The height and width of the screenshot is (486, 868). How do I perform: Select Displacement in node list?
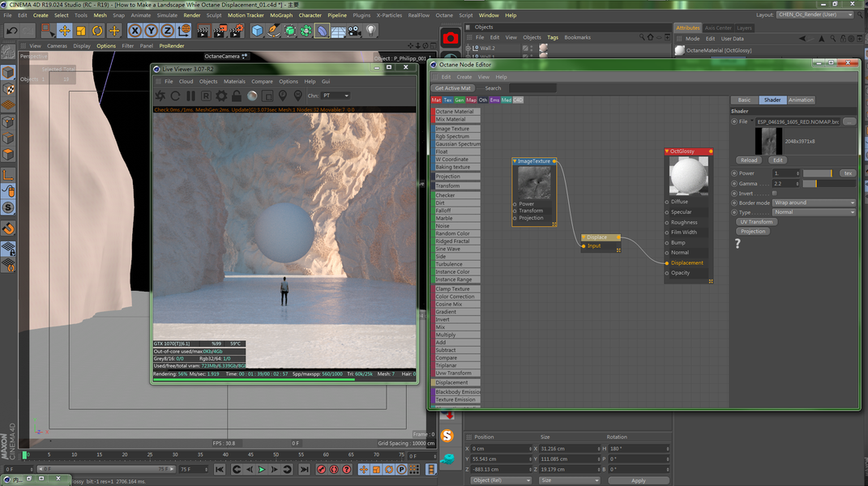[x=455, y=382]
